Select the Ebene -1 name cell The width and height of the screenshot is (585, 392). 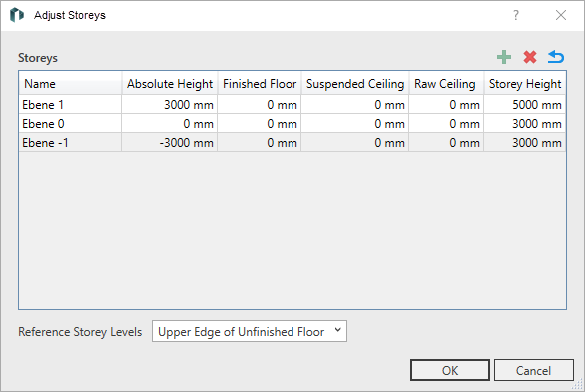[70, 143]
